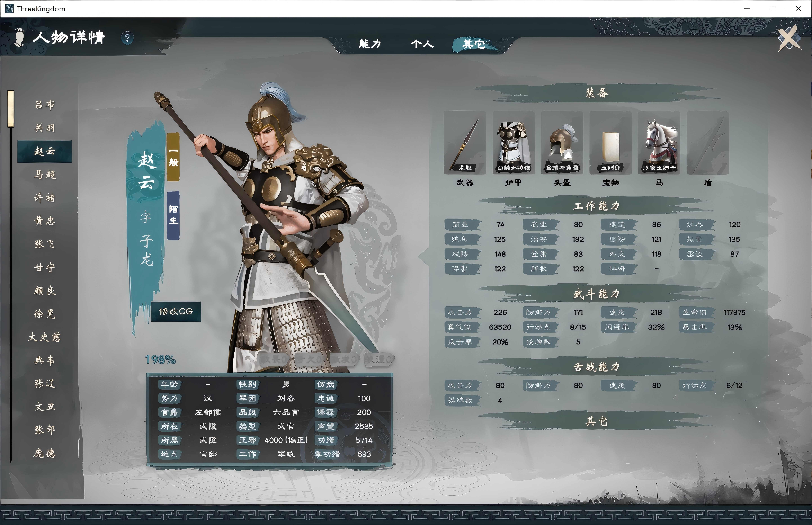Image resolution: width=812 pixels, height=525 pixels.
Task: Click the 修改CG button
Action: 176,311
